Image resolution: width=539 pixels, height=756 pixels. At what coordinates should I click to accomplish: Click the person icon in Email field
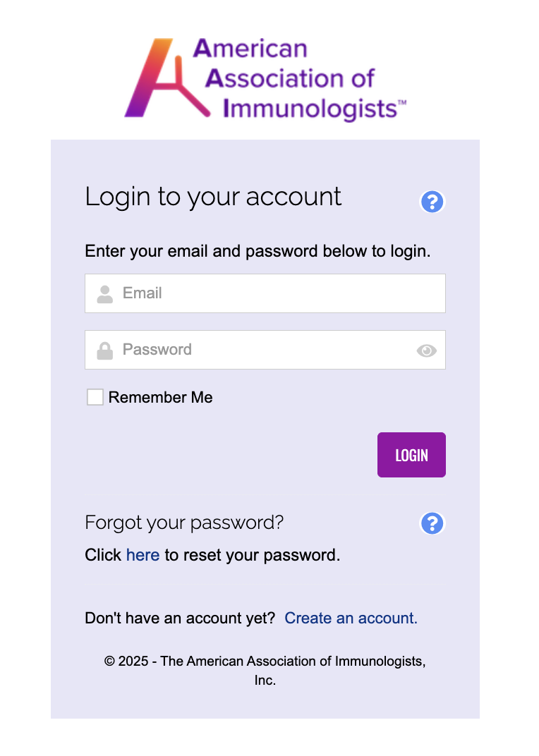coord(105,294)
